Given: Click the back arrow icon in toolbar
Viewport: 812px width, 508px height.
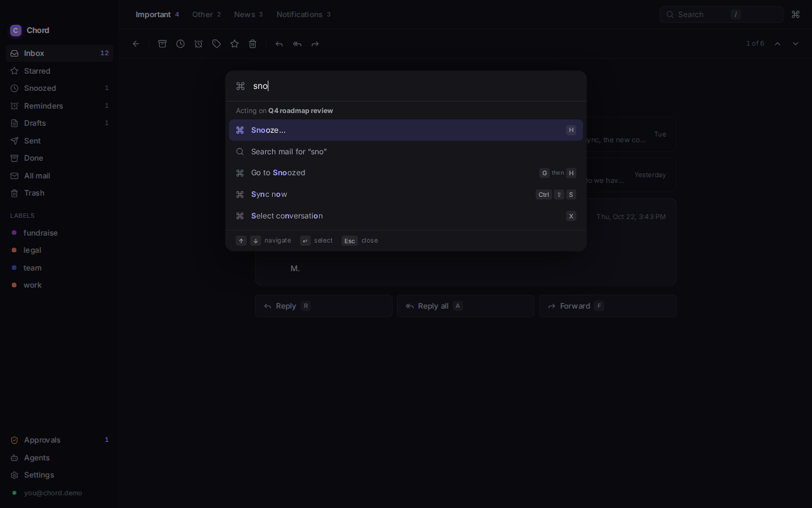Looking at the screenshot, I should point(136,44).
